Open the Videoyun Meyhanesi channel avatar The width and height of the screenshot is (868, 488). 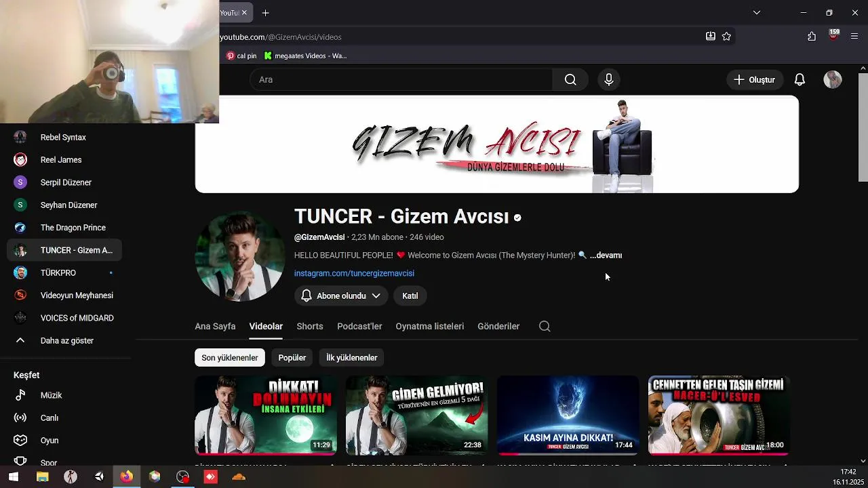tap(20, 296)
